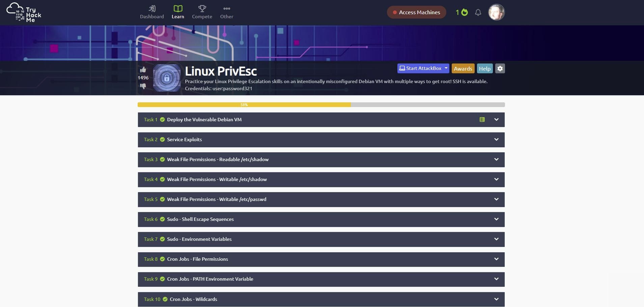Start the AttackBox
The image size is (644, 307).
[420, 68]
